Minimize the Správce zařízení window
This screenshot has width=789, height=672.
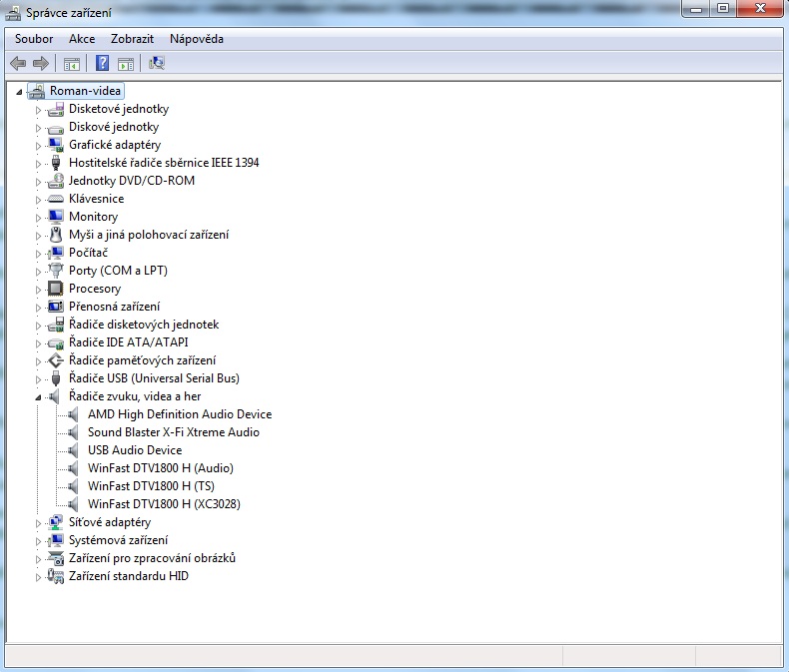(x=696, y=9)
